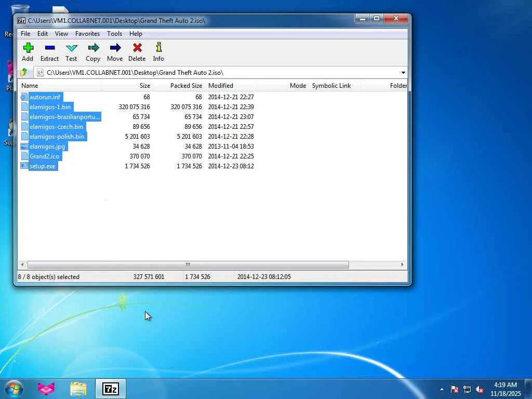
Task: Show hidden tray icons arrow
Action: (442, 390)
